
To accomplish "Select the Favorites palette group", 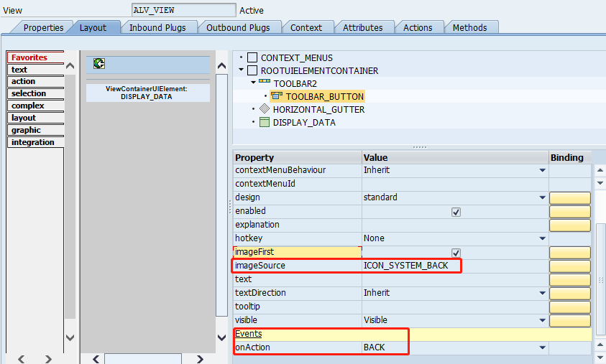I will tap(35, 57).
